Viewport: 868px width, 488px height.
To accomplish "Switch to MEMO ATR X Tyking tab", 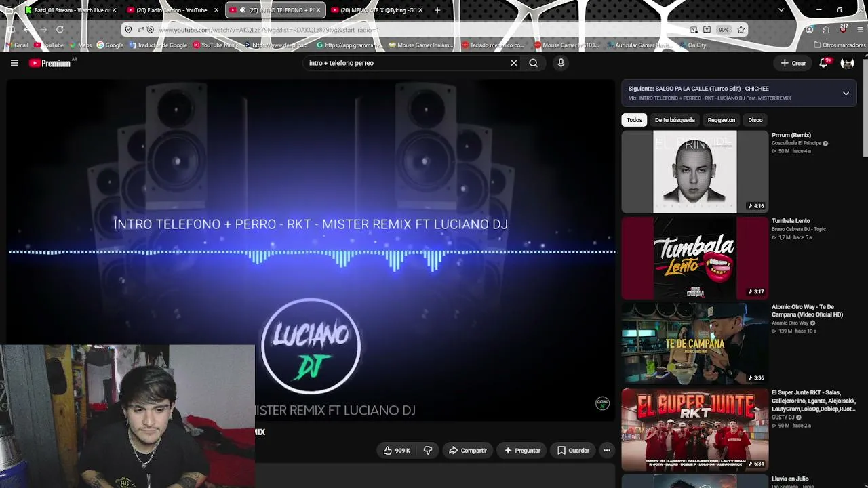I will pos(378,10).
